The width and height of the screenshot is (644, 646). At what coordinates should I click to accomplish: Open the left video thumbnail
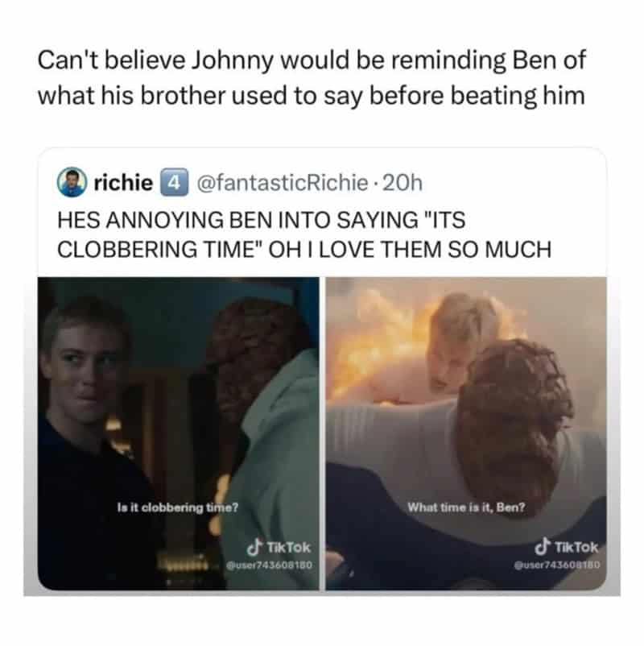pos(178,433)
